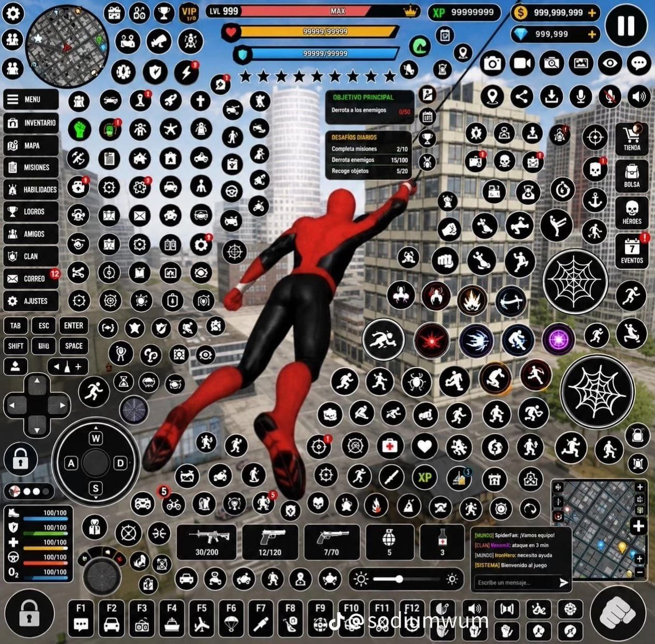Click the F2 car hotkey
The height and width of the screenshot is (644, 655).
[111, 618]
